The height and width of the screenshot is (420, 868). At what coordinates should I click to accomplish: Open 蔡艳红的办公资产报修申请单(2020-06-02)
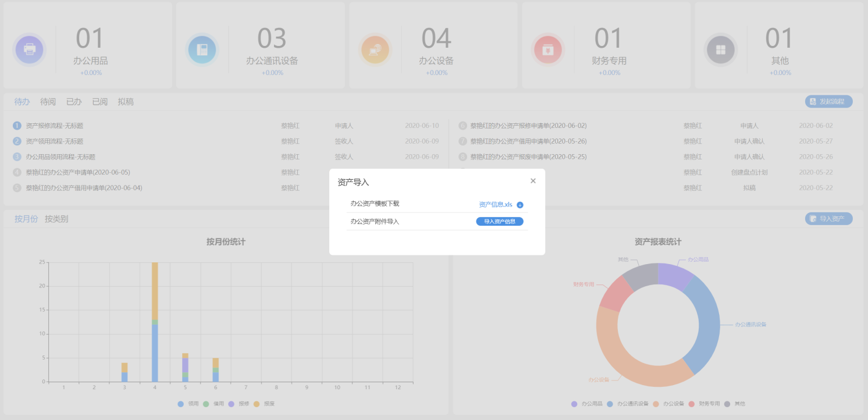point(528,126)
